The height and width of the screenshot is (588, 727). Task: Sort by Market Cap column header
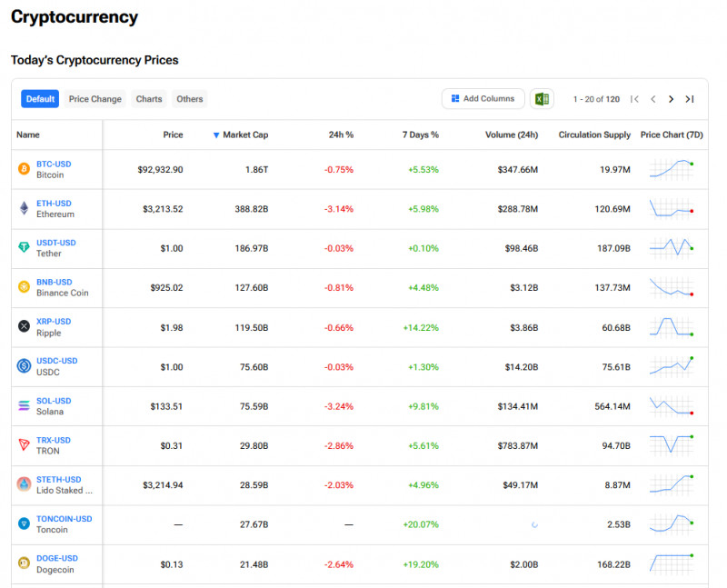(x=244, y=135)
